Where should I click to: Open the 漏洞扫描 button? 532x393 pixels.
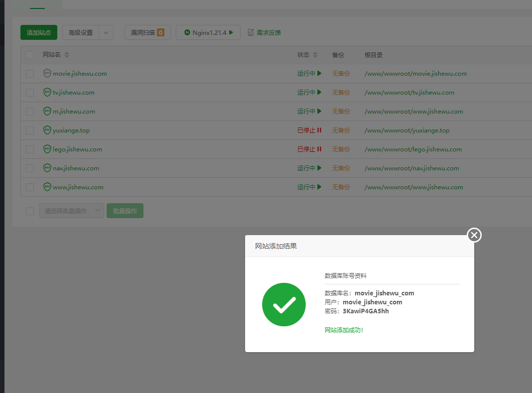[147, 32]
